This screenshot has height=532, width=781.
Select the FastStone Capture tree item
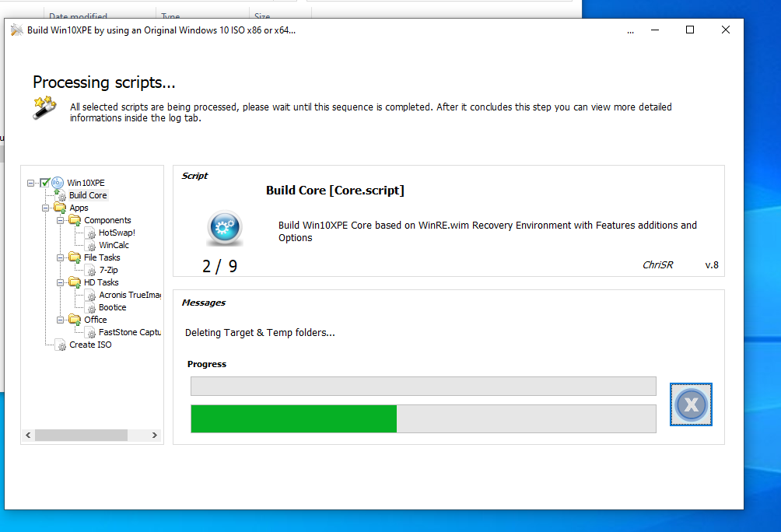tap(130, 332)
